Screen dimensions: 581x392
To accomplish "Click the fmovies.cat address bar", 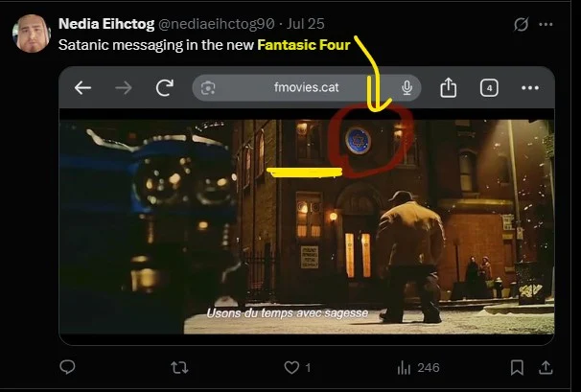I will tap(307, 87).
